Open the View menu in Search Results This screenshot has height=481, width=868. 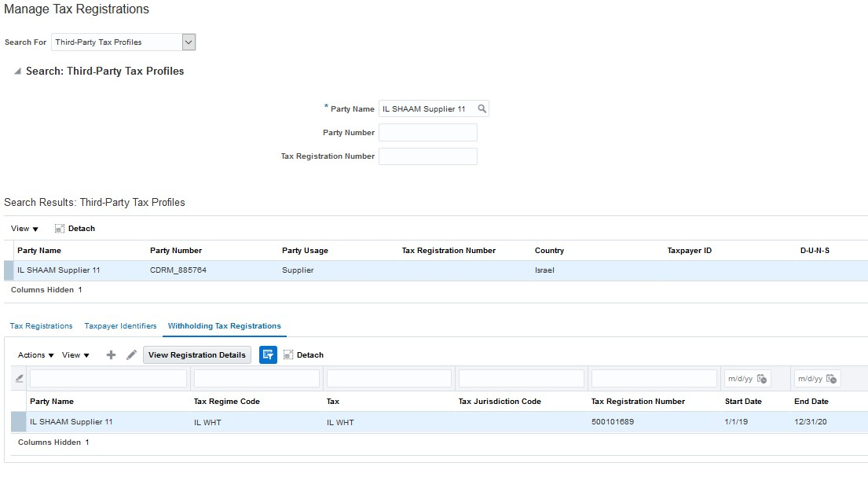pos(24,228)
